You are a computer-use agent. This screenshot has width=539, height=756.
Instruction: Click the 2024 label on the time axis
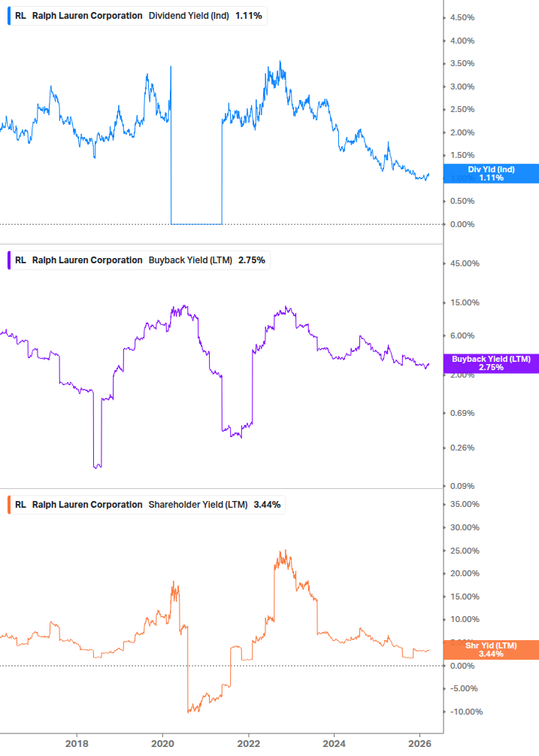335,743
